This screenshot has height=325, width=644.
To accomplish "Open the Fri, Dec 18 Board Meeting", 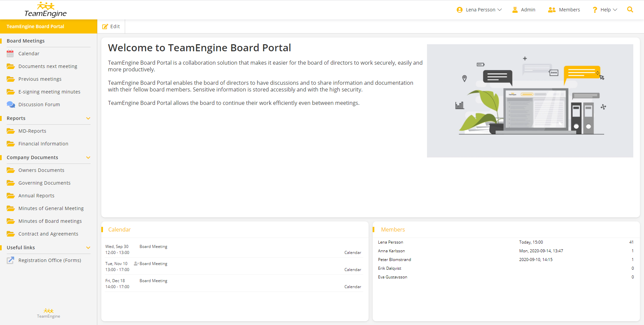I will pyautogui.click(x=153, y=281).
